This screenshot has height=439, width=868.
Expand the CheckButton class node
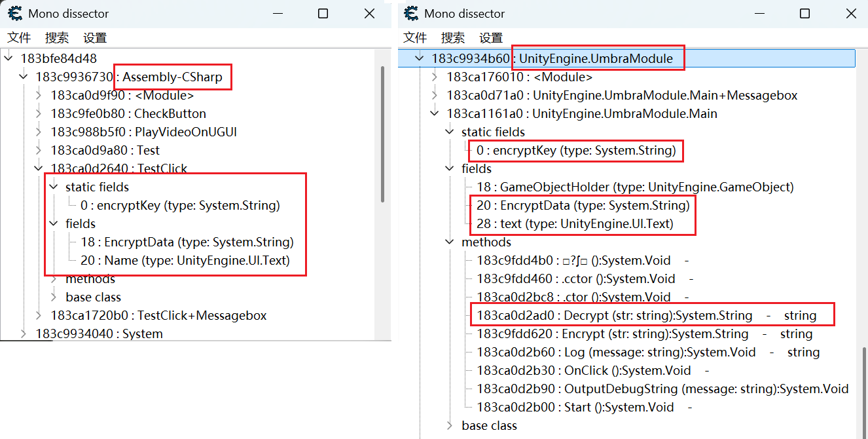coord(40,114)
